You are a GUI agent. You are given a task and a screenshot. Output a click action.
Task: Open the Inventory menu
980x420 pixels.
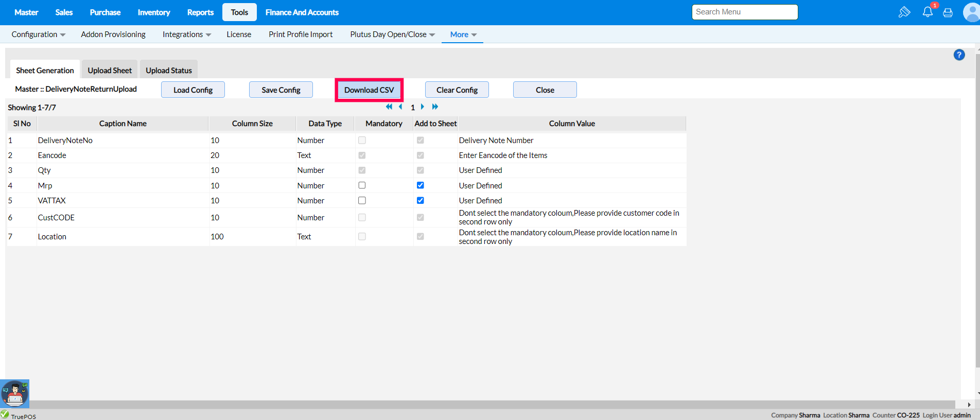154,12
